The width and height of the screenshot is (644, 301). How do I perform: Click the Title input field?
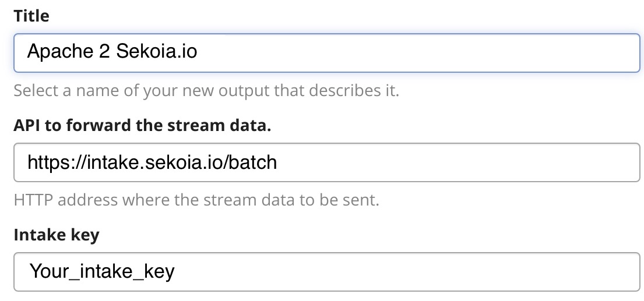pos(326,53)
